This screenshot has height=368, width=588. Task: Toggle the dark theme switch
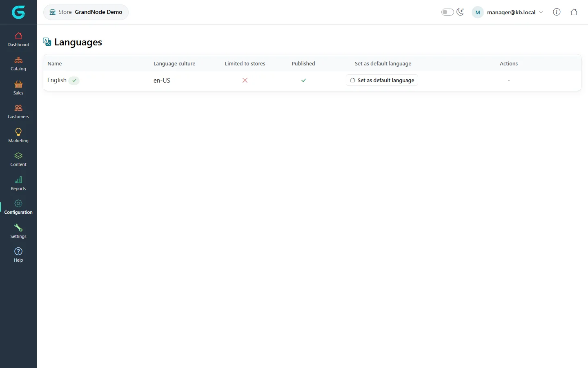click(448, 12)
